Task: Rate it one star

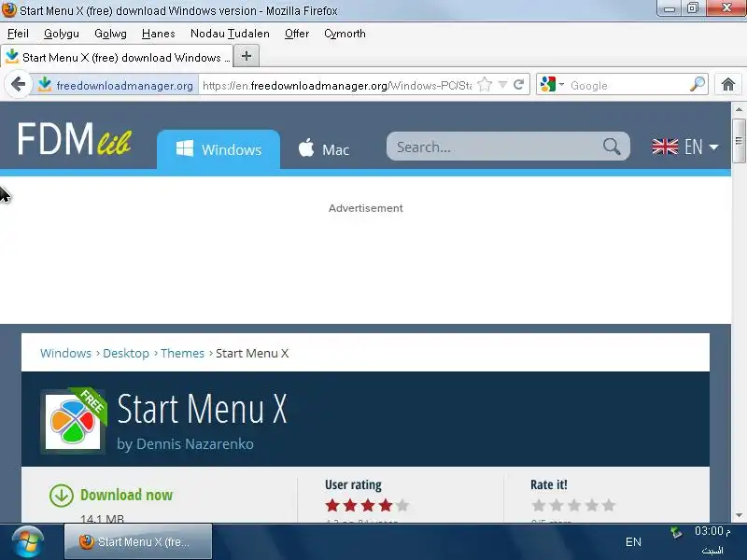Action: coord(539,505)
